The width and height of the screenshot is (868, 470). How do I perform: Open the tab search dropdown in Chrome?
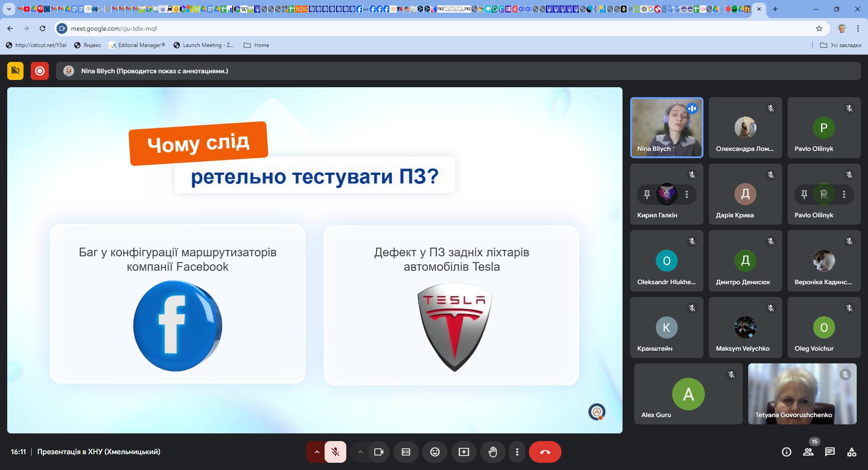pos(9,9)
